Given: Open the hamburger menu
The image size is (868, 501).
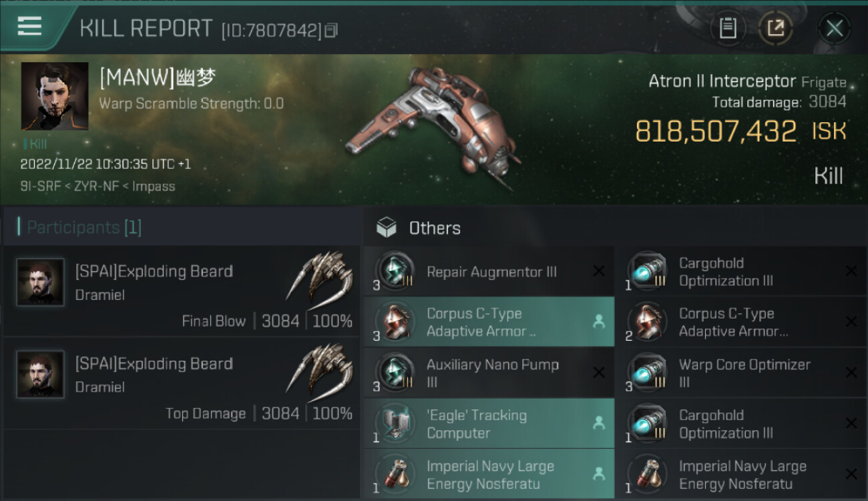Looking at the screenshot, I should point(29,27).
